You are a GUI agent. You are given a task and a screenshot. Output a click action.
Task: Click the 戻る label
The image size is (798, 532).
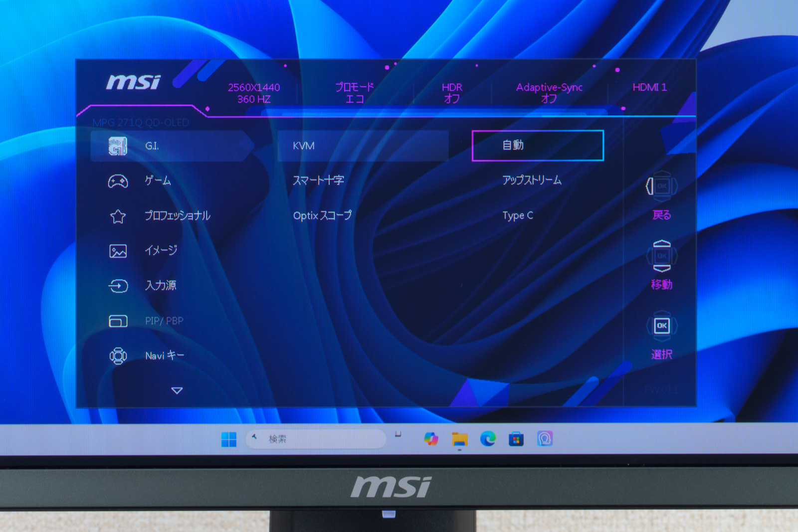click(662, 215)
